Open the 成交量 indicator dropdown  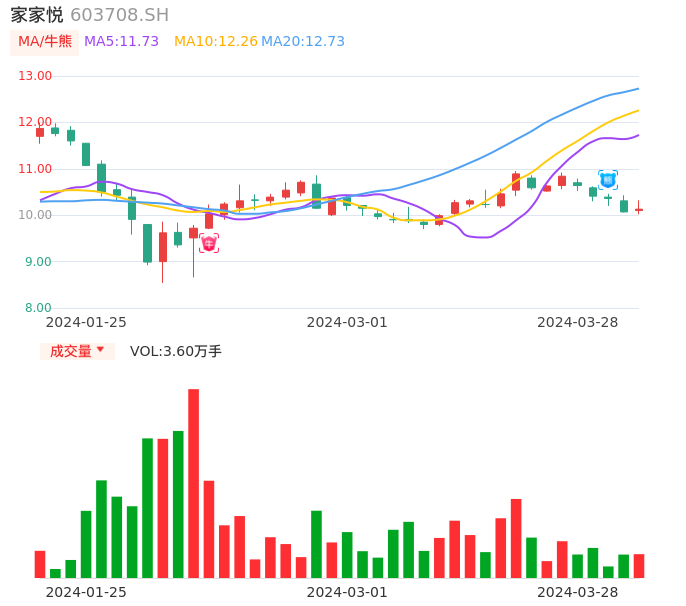click(77, 351)
